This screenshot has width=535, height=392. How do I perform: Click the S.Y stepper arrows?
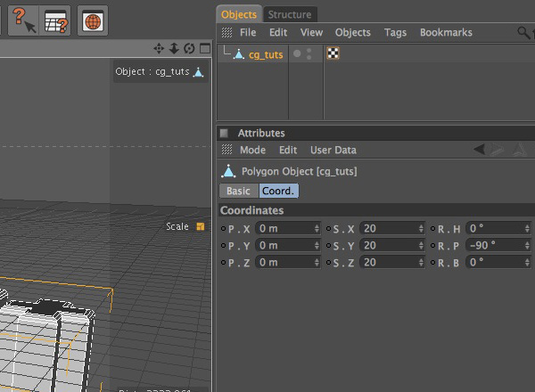pos(421,245)
